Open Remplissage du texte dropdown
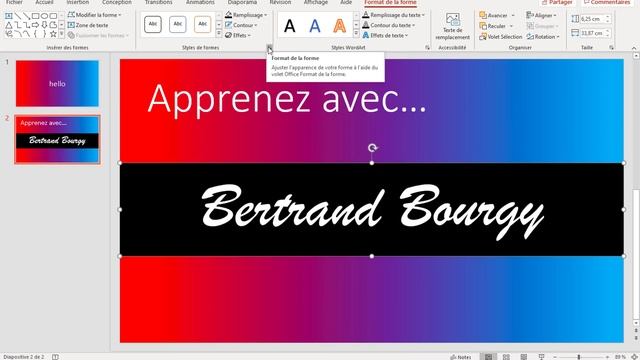 tap(393, 15)
